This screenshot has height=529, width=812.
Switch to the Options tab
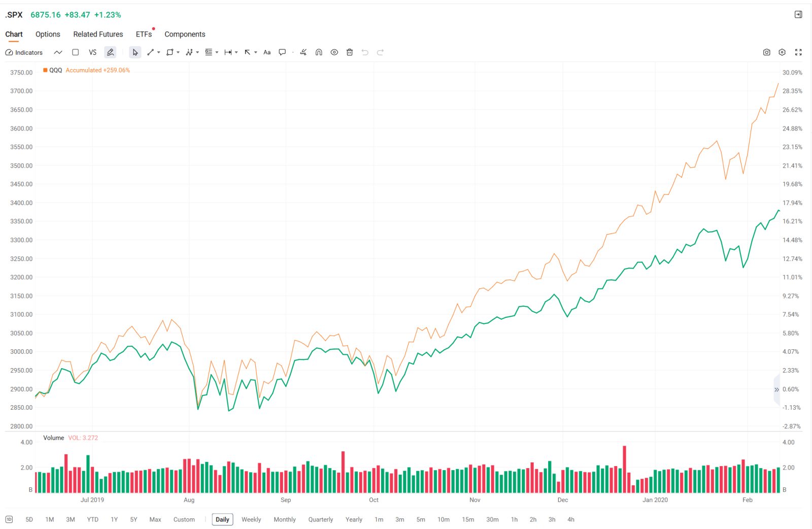48,34
